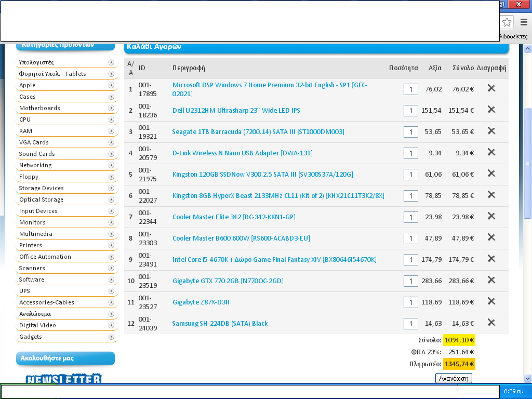Click the NEWSLETTER banner image
Screen dimensions: 532x399
(x=63, y=379)
